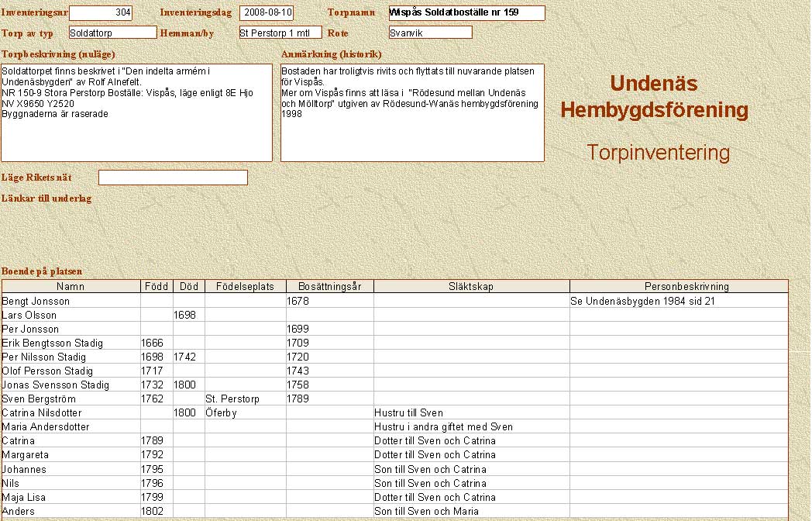Click the Inventeringsnr field showing 304
Viewport: 812px width, 521px height.
[x=101, y=13]
